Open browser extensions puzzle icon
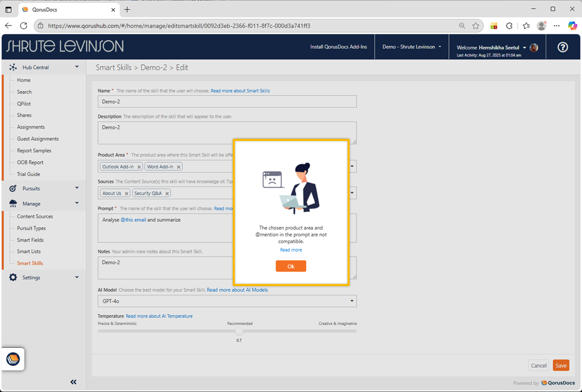This screenshot has height=392, width=582. coord(509,26)
